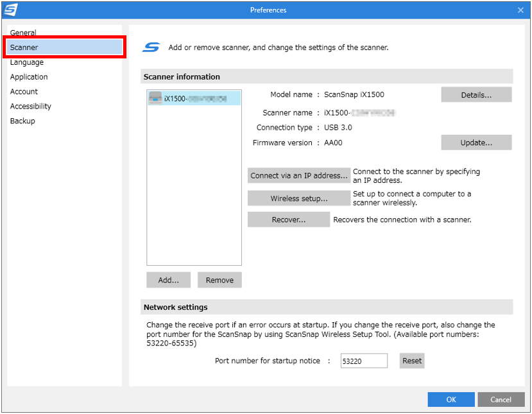Go to Accessibility preferences
Screen dimensions: 532x414
tap(31, 106)
